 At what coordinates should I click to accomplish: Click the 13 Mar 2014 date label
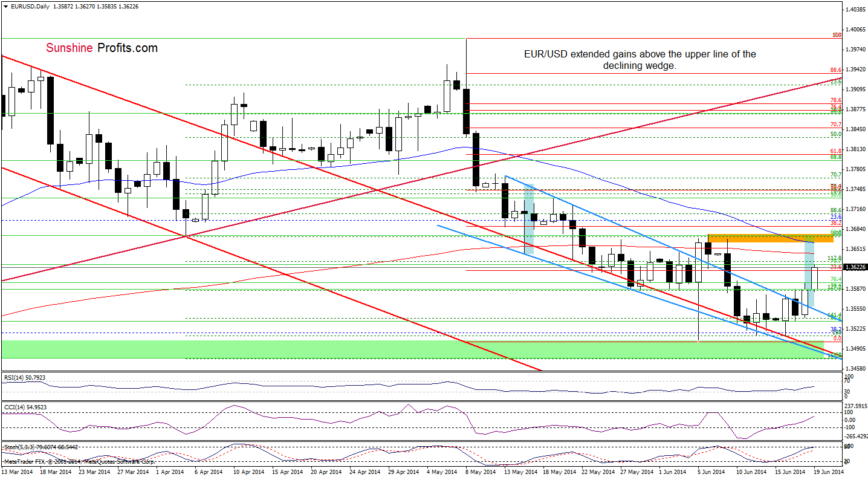(18, 472)
